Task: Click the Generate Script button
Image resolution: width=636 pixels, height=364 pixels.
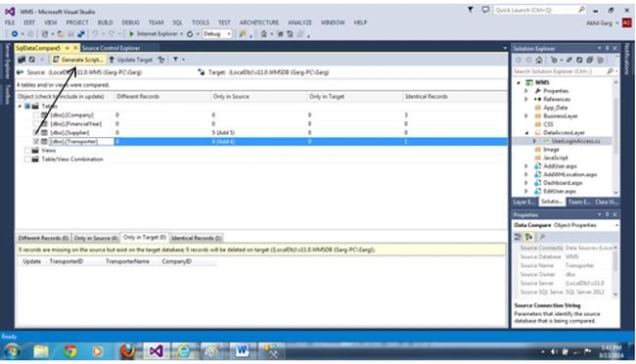Action: pos(78,60)
